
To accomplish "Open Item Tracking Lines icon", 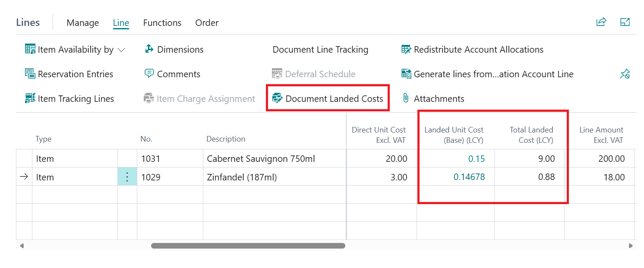I will [x=30, y=99].
